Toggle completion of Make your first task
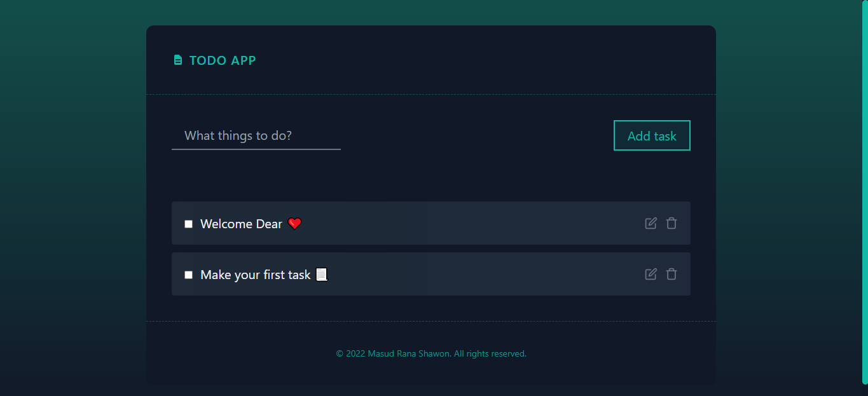Image resolution: width=868 pixels, height=396 pixels. (188, 274)
